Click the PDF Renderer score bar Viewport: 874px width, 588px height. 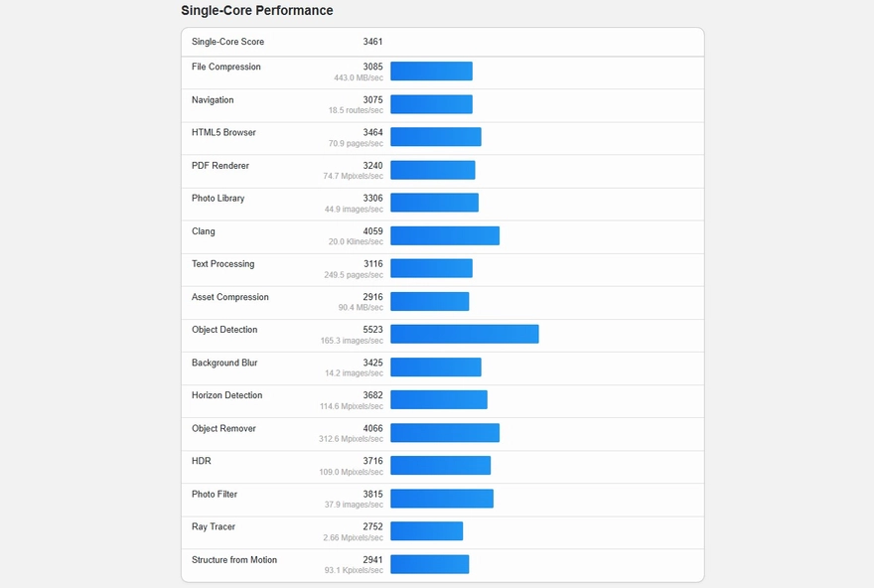[432, 170]
